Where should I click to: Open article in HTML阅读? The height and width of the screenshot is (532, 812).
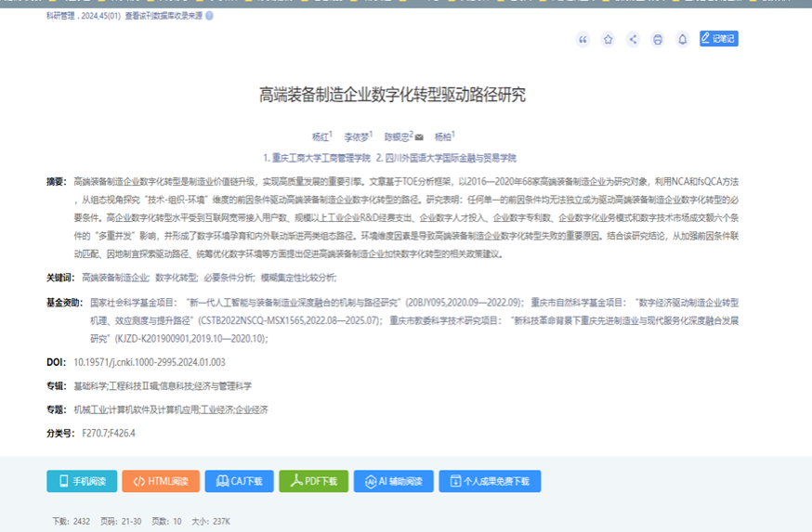point(161,481)
